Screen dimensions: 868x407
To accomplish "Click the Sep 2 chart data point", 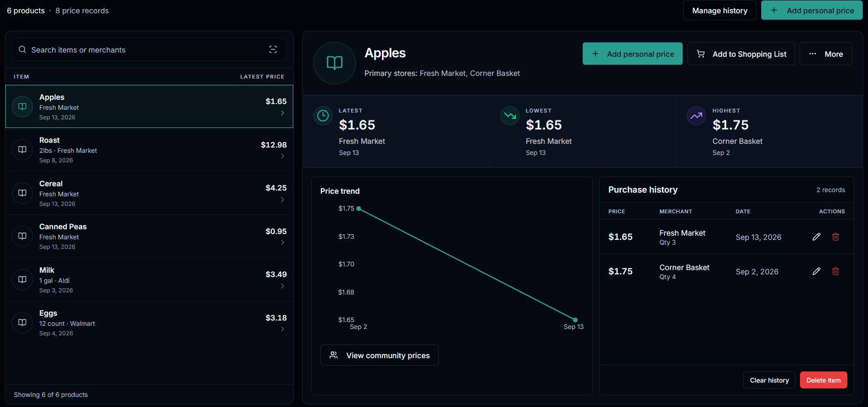I will [359, 209].
